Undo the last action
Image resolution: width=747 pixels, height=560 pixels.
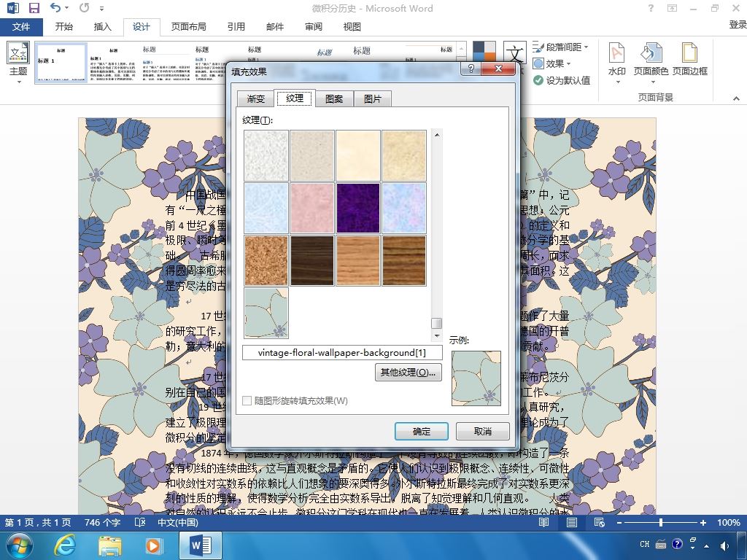point(55,8)
